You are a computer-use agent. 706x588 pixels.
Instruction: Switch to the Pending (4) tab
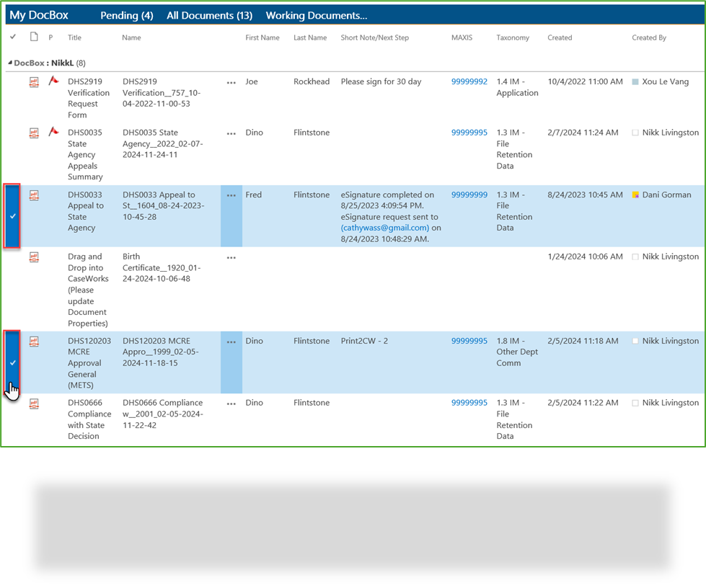click(x=126, y=15)
